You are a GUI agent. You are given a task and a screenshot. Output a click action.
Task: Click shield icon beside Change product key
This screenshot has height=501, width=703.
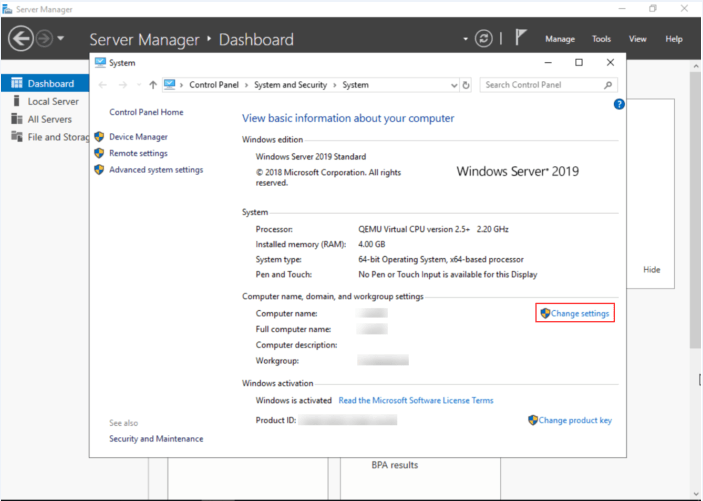coord(533,420)
